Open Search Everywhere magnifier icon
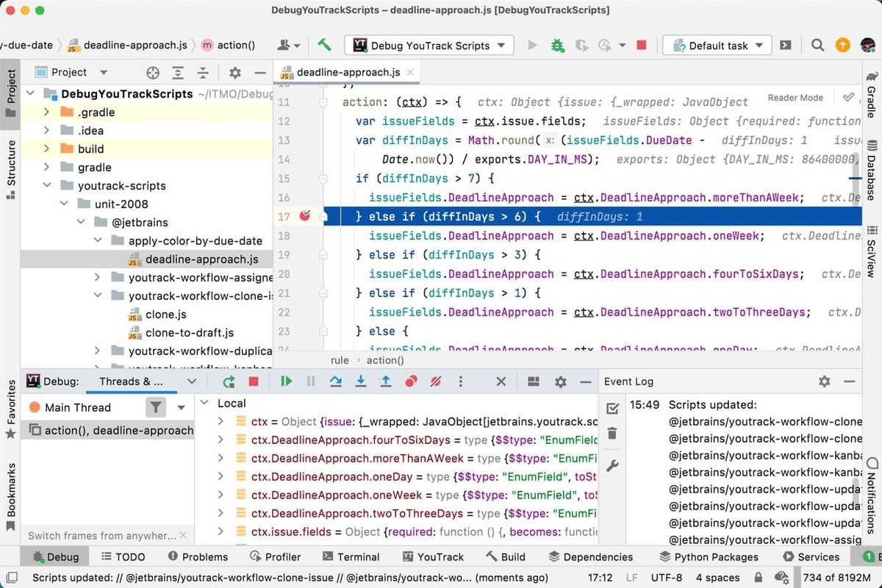882x588 pixels. [817, 46]
